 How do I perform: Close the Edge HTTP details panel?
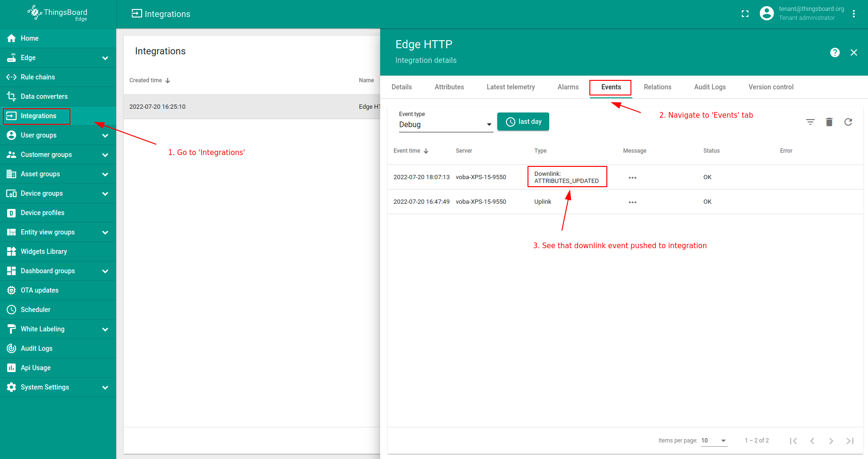click(854, 52)
